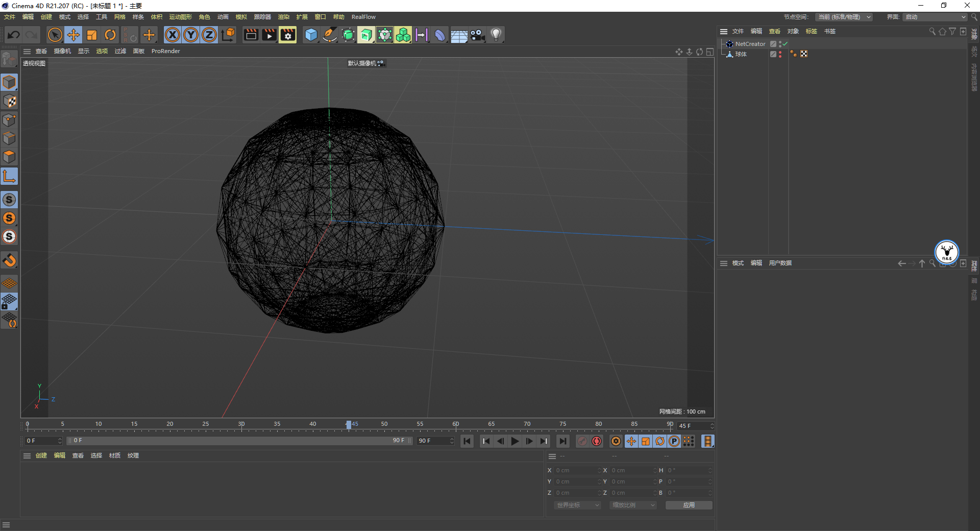Toggle Snap magnet icon in left palette
Screen dimensions: 980x531
pyautogui.click(x=9, y=260)
